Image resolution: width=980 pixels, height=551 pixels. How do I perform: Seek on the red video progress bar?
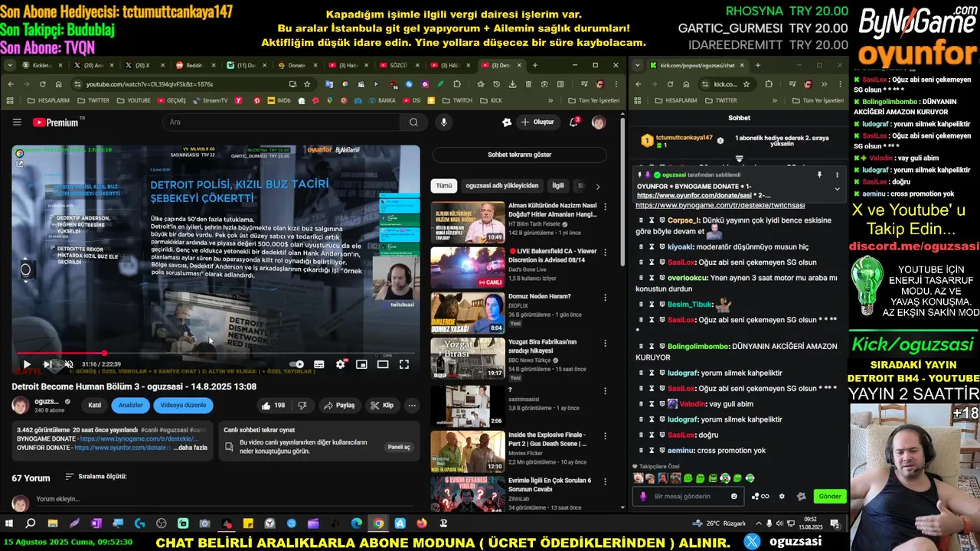coord(216,353)
